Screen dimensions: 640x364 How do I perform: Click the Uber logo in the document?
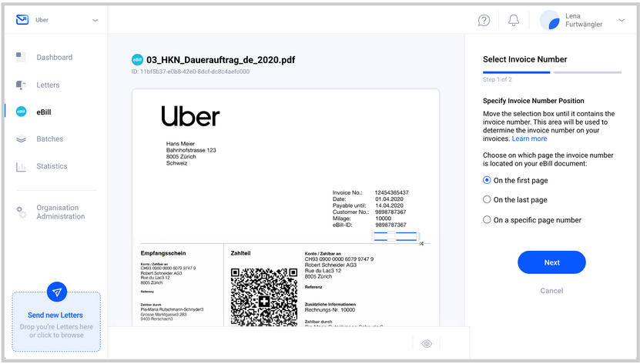(190, 116)
